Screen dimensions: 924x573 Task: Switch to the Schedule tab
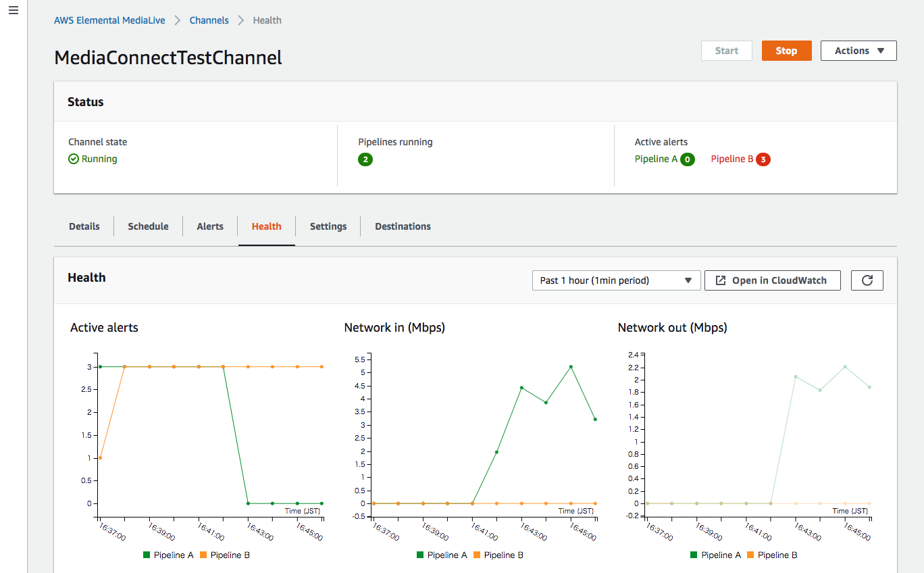[148, 226]
